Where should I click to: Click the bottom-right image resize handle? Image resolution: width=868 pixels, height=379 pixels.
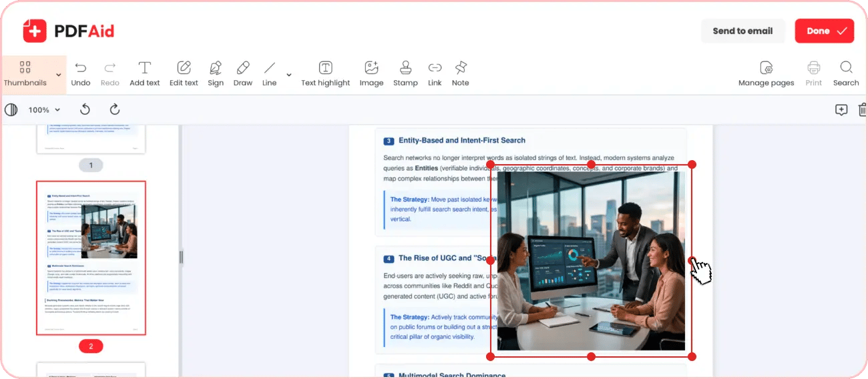pyautogui.click(x=692, y=357)
